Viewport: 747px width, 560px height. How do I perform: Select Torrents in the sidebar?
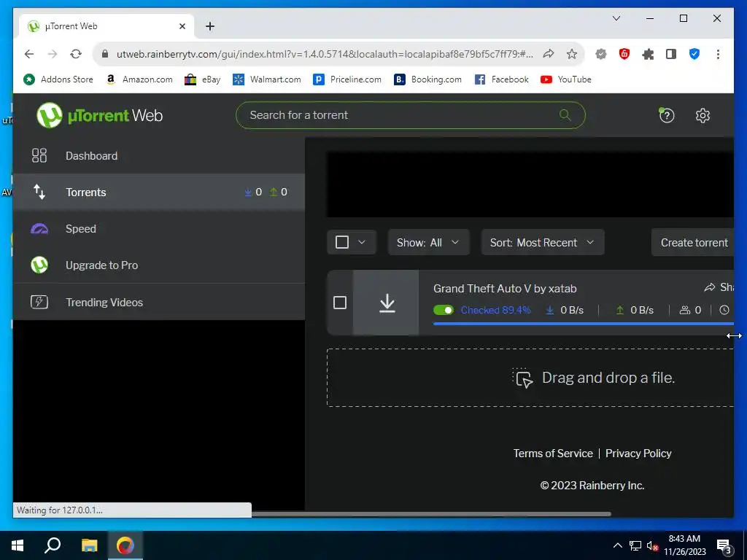click(158, 192)
